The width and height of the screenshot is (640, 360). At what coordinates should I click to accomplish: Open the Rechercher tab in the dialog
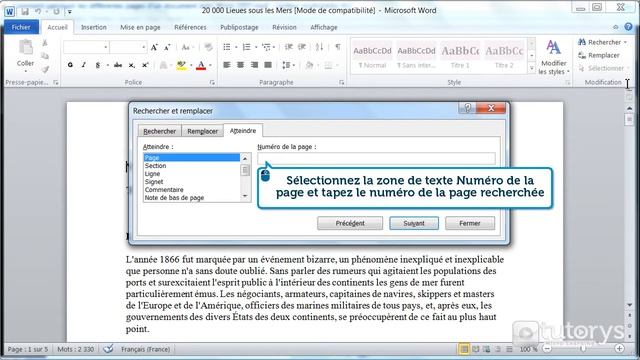click(x=160, y=131)
